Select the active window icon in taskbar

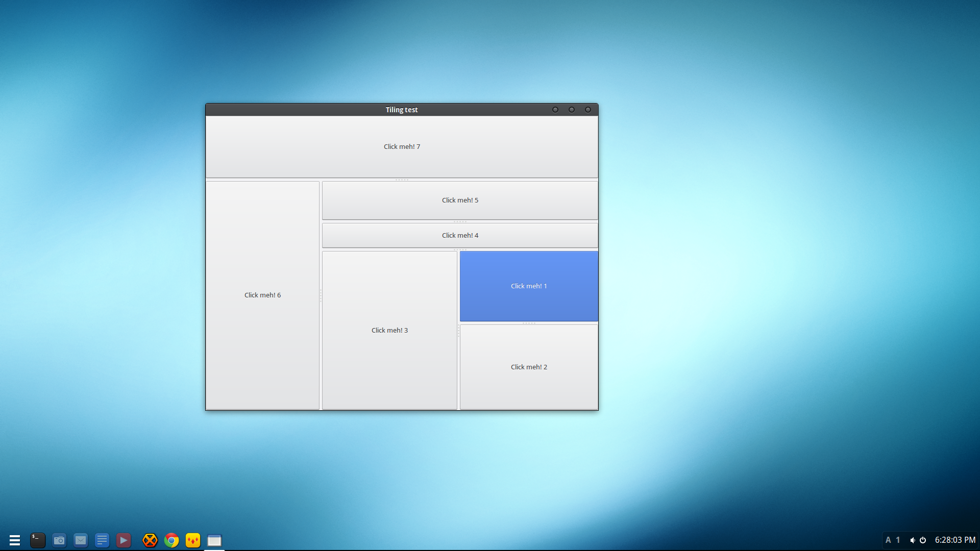214,540
